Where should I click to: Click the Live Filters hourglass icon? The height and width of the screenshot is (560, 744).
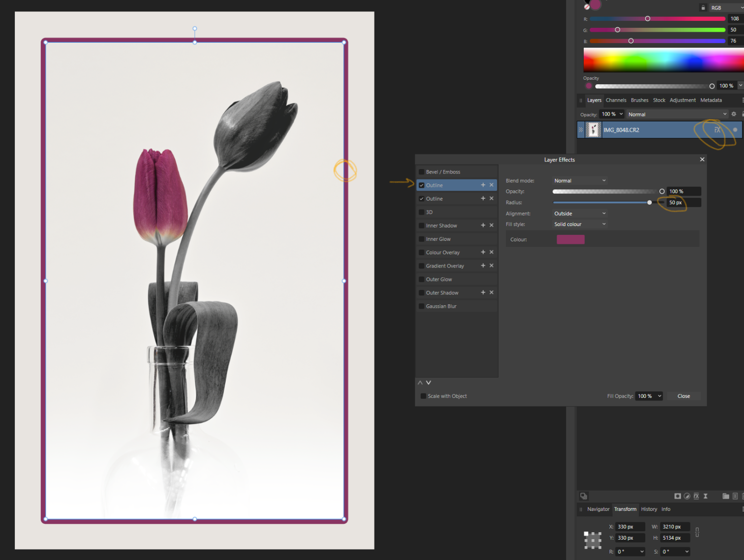pyautogui.click(x=705, y=496)
